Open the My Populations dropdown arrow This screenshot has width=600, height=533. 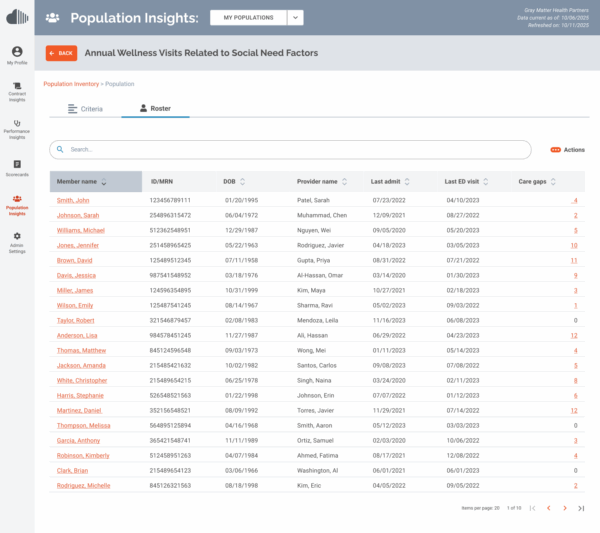tap(295, 18)
